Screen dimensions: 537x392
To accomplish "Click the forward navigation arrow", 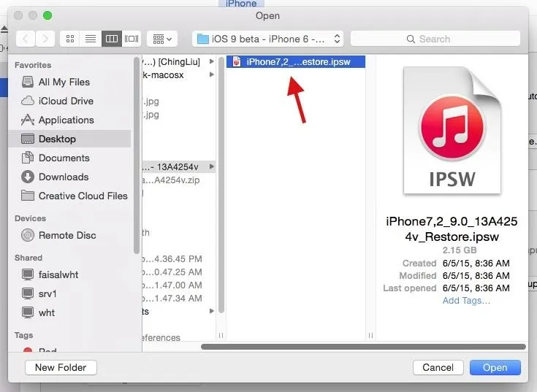I will tap(45, 39).
